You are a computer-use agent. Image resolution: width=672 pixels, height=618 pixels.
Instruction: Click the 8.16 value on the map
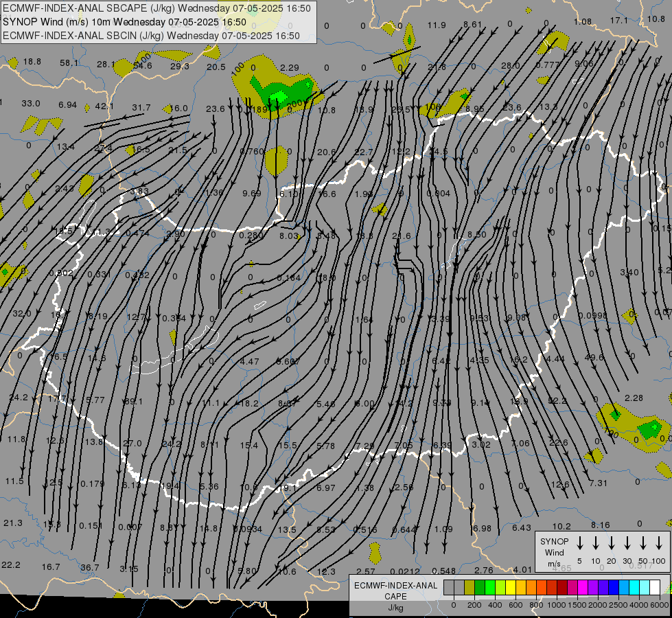pos(600,525)
